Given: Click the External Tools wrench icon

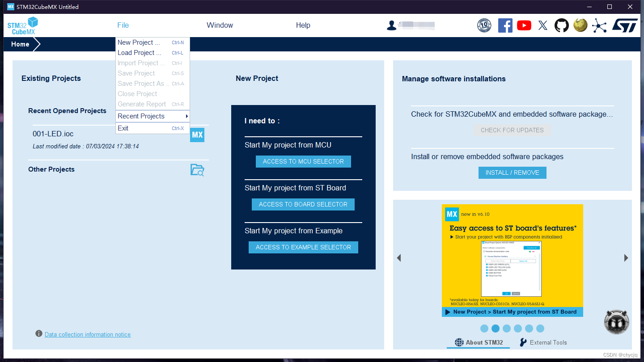Looking at the screenshot, I should coord(523,342).
